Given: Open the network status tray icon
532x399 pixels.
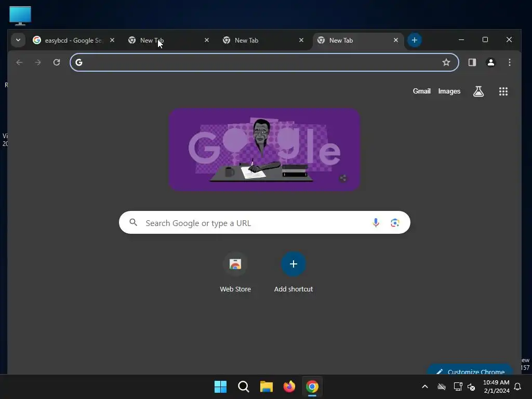Looking at the screenshot, I should 458,387.
